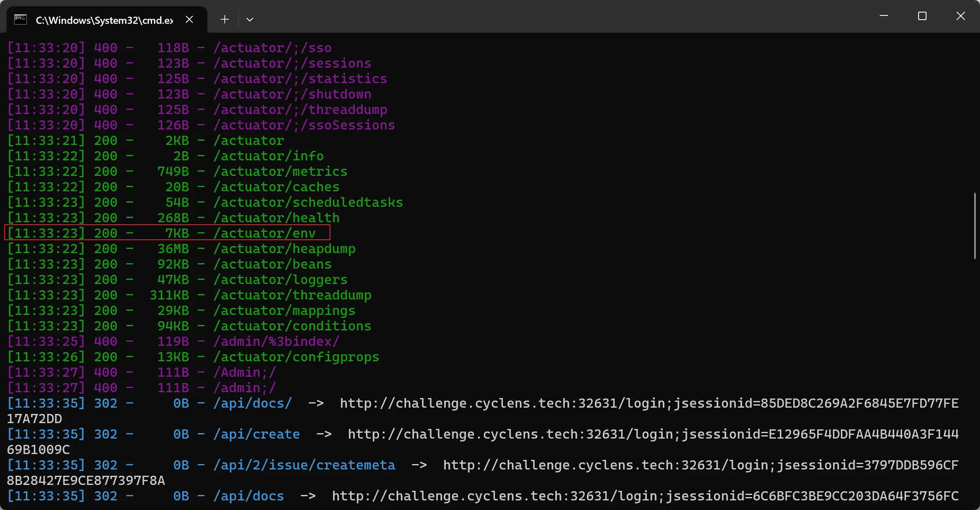Click the cmd terminal icon in tab
The height and width of the screenshot is (510, 980).
click(x=20, y=20)
